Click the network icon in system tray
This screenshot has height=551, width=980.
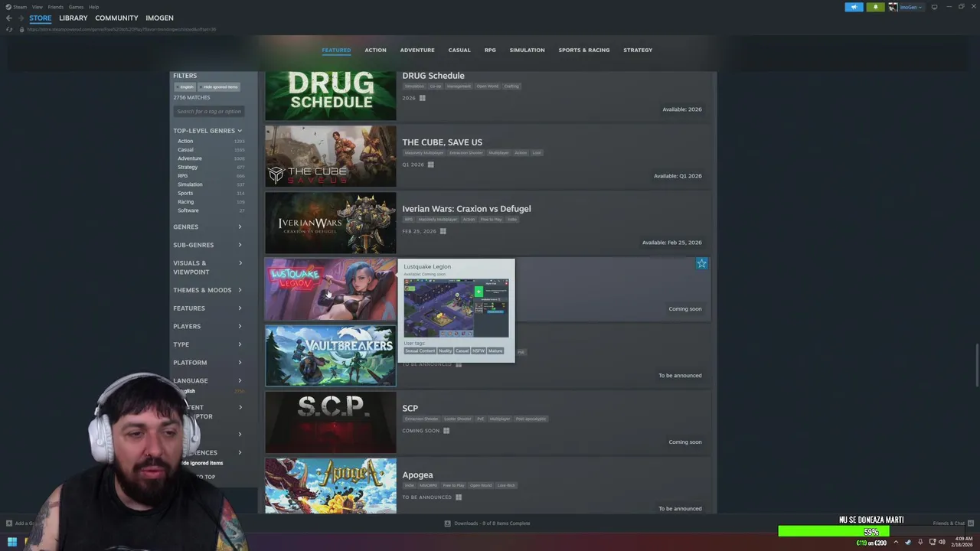[x=931, y=543]
